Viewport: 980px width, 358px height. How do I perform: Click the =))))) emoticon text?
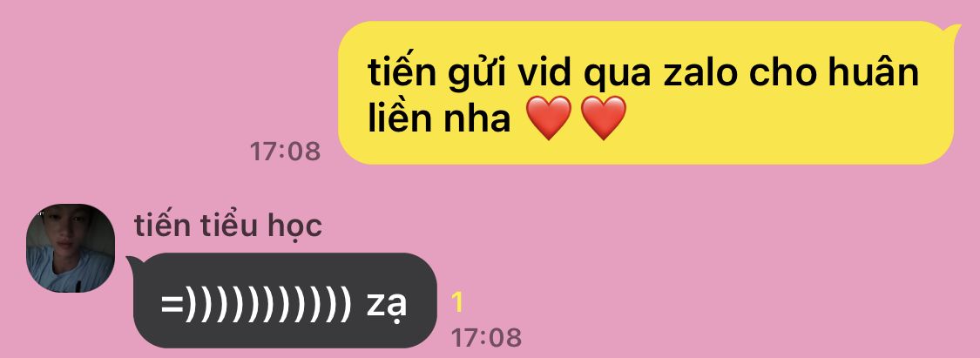point(256,304)
